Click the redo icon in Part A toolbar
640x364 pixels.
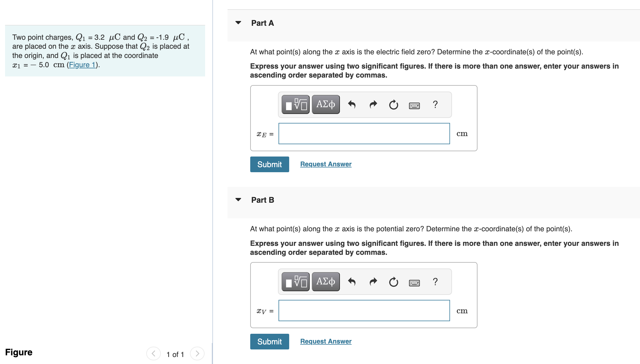click(x=373, y=104)
